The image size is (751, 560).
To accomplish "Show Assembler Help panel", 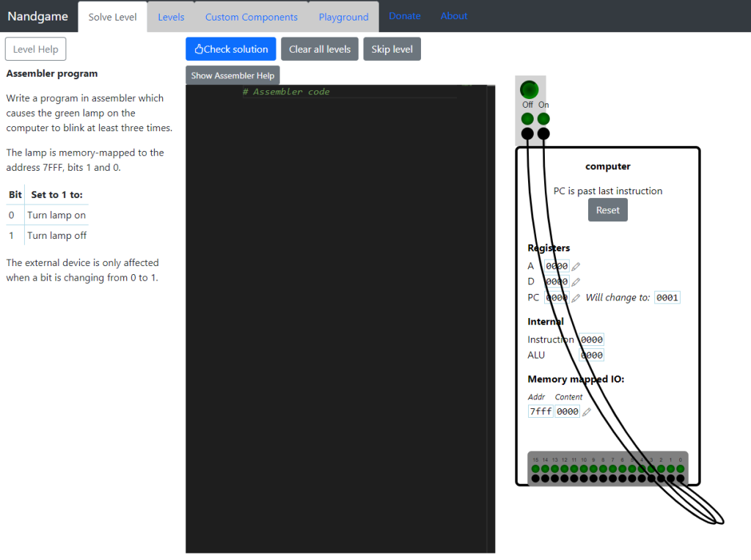I will (232, 75).
